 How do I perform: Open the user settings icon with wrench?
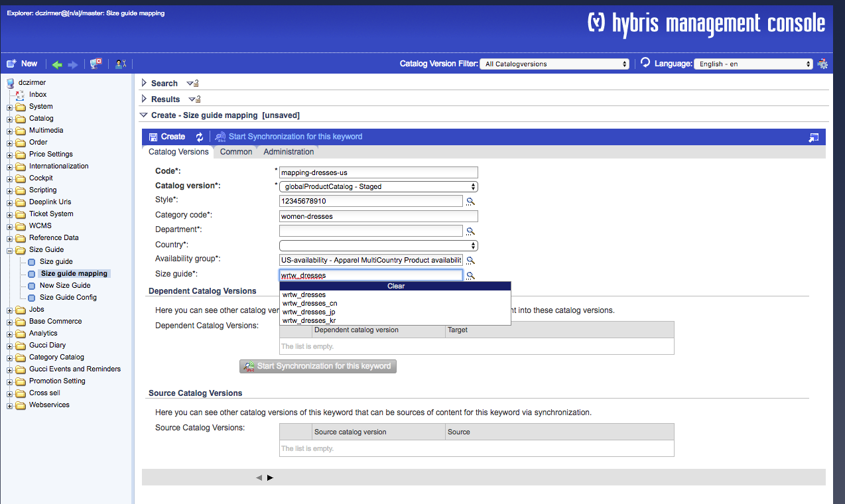click(x=120, y=64)
